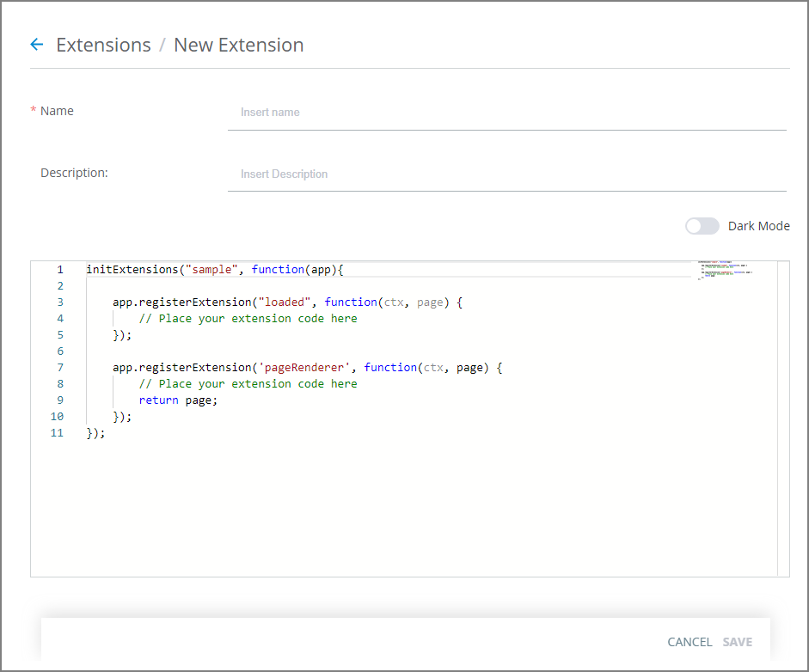Image resolution: width=809 pixels, height=672 pixels.
Task: Open the code editor minimap
Action: pos(724,268)
